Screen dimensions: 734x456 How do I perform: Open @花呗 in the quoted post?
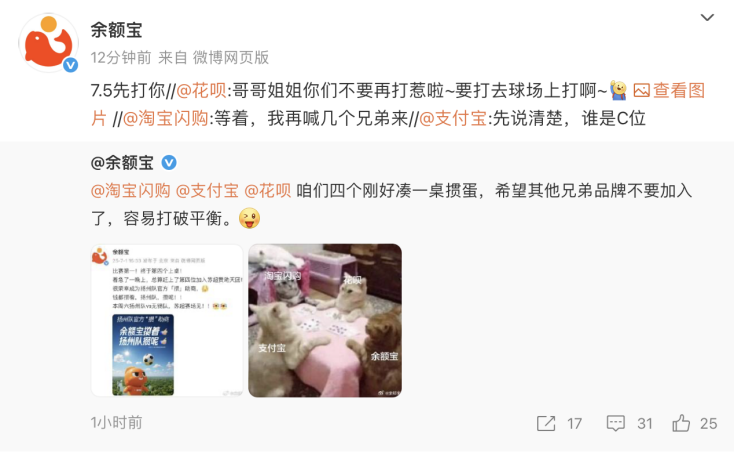268,191
